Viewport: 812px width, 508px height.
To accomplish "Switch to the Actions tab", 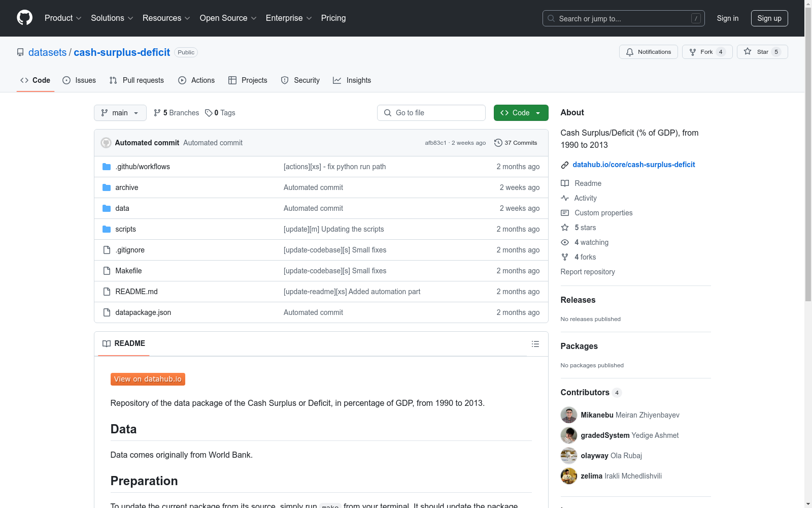I will [x=196, y=80].
